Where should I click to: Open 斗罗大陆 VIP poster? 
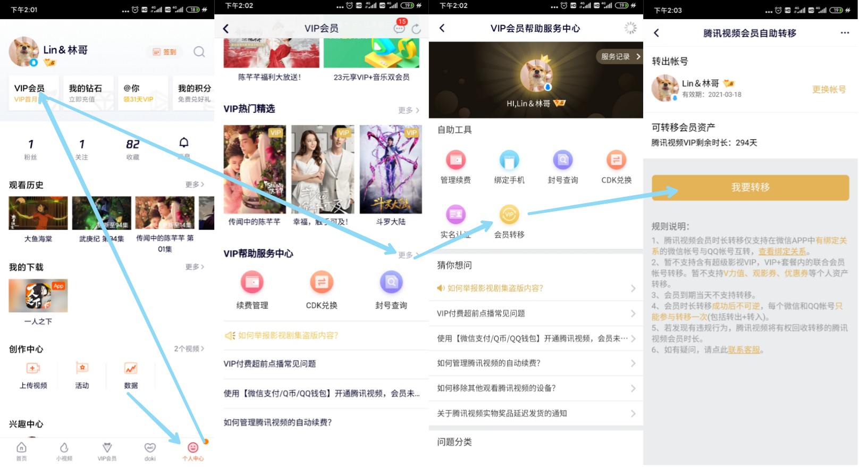click(x=391, y=169)
